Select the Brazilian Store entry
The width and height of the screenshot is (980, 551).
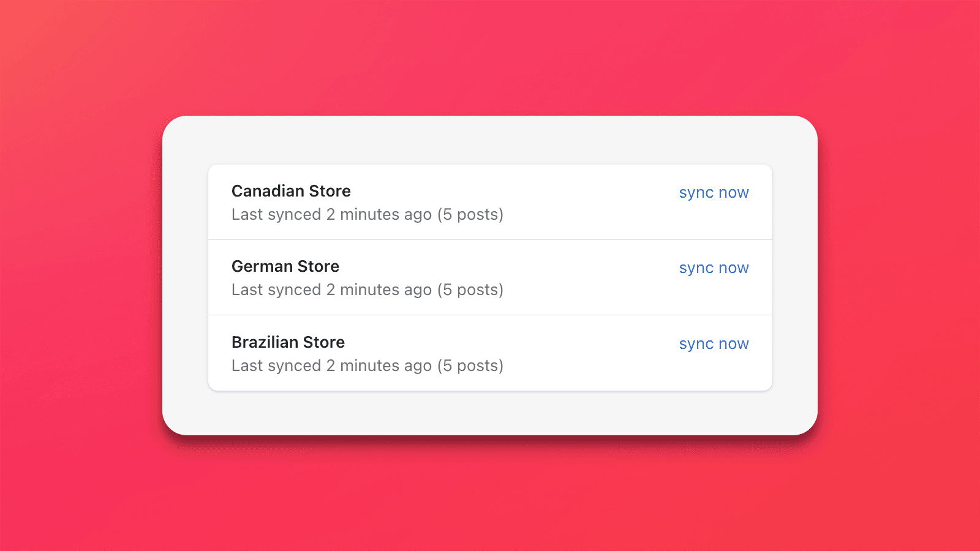pyautogui.click(x=490, y=352)
